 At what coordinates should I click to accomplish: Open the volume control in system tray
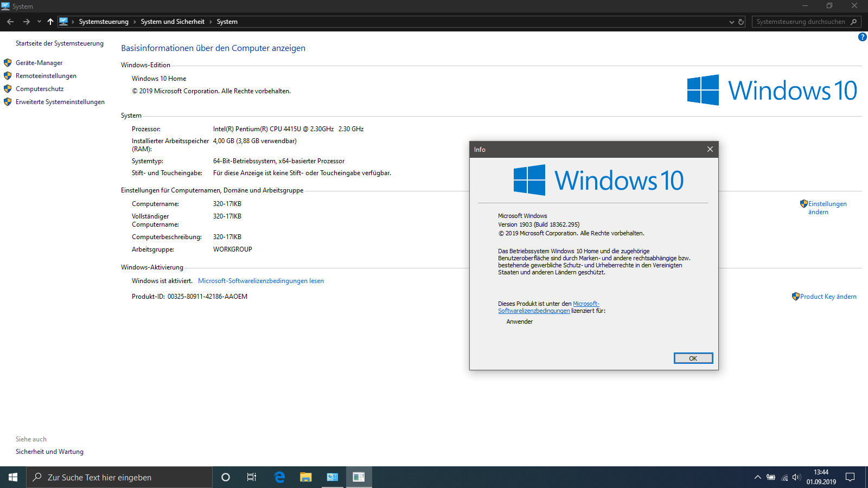point(796,477)
